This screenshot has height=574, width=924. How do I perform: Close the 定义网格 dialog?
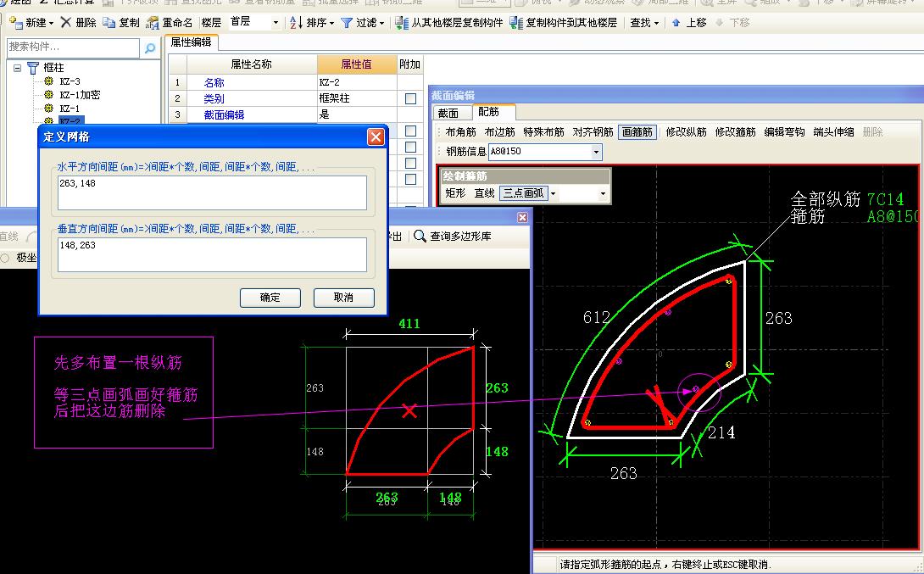pyautogui.click(x=376, y=137)
